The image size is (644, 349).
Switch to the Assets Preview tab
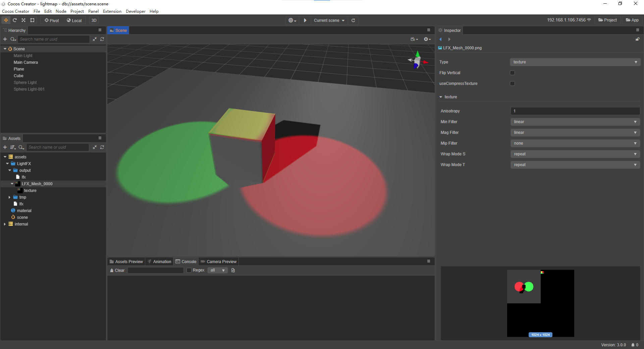[126, 262]
